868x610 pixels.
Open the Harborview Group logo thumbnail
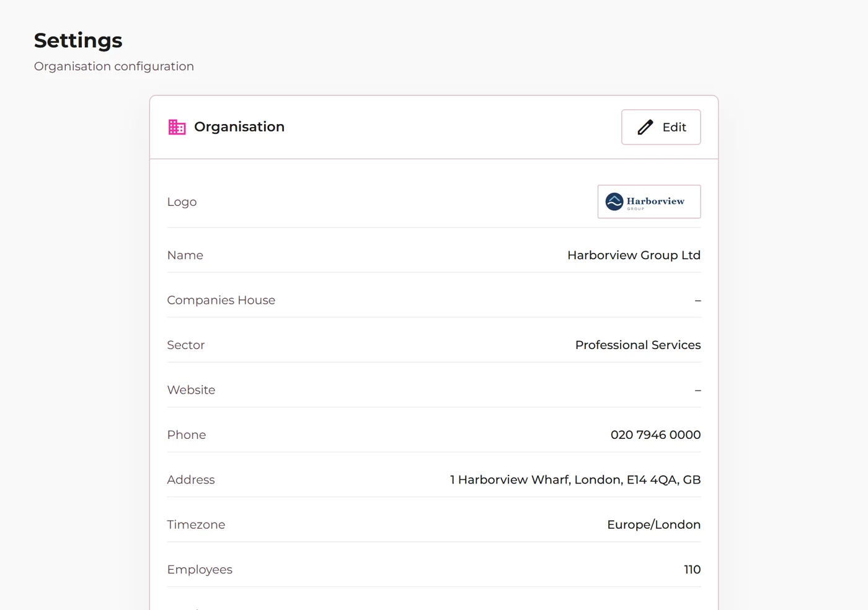pos(649,201)
